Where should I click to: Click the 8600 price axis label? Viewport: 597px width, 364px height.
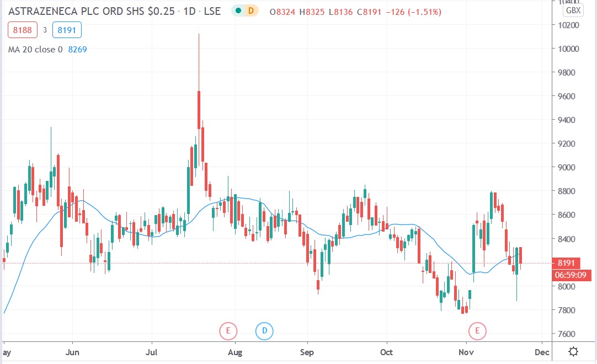point(566,215)
